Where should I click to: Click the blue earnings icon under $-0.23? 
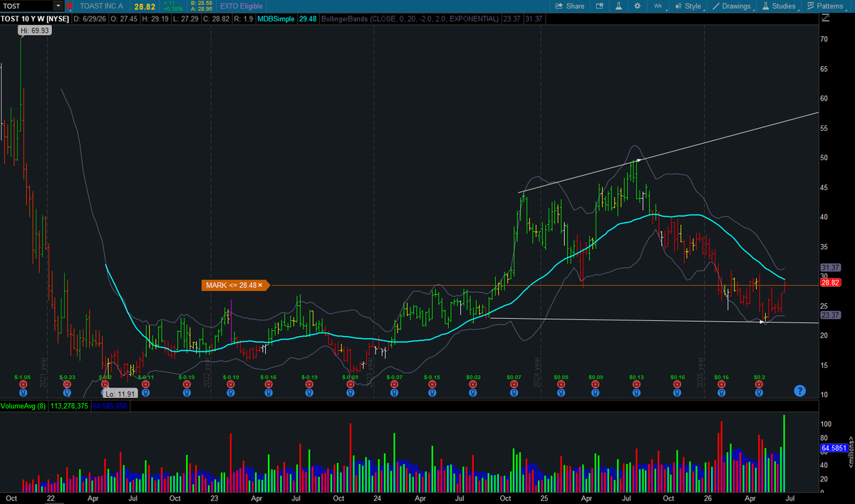click(67, 392)
